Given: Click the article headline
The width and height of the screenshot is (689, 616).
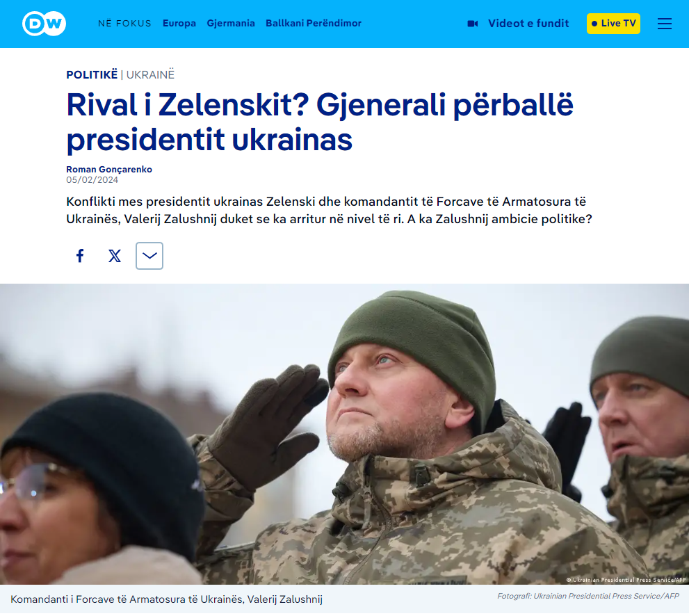Looking at the screenshot, I should pos(320,122).
